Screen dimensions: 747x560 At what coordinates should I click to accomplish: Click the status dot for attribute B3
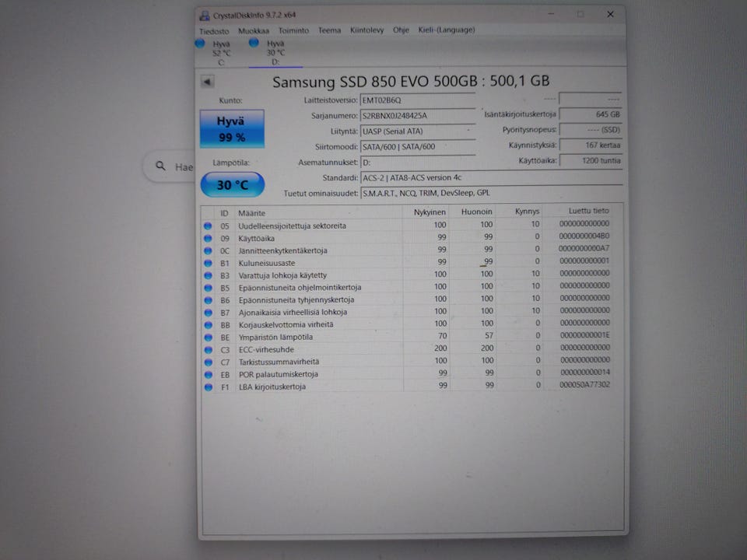click(209, 275)
